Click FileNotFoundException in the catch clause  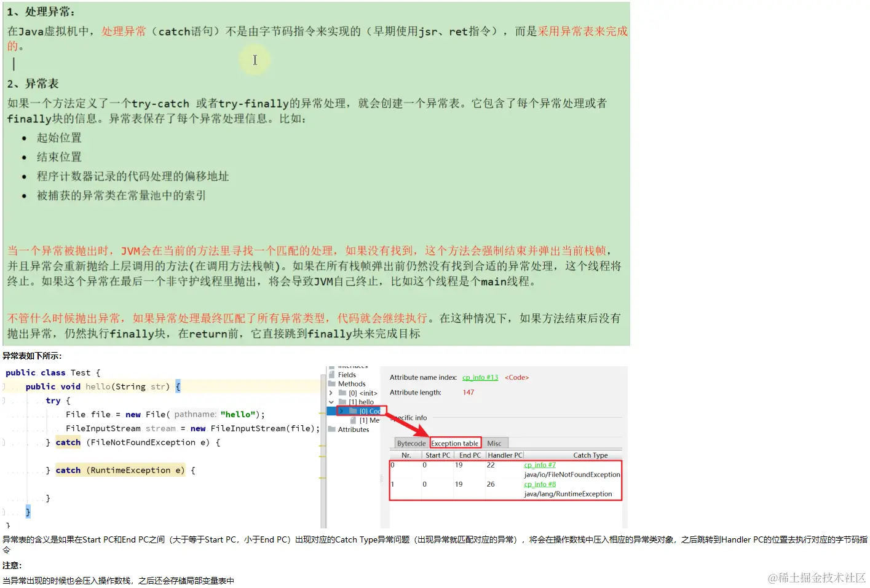click(x=143, y=442)
